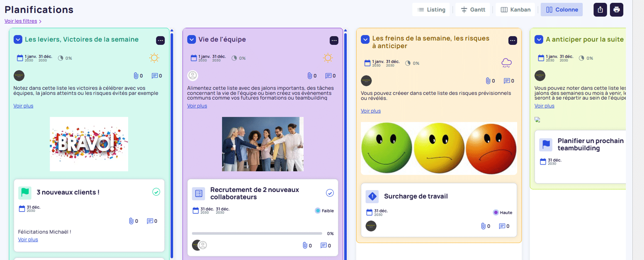The height and width of the screenshot is (260, 644).
Task: Click the owner avatar in Les freins column header
Action: click(x=366, y=80)
